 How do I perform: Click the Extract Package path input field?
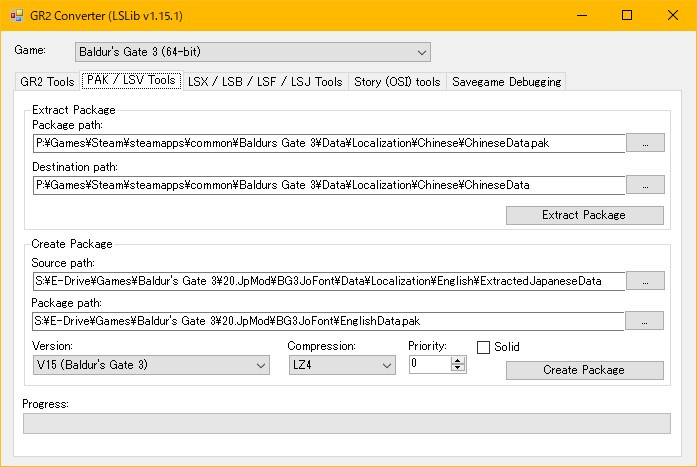[329, 143]
